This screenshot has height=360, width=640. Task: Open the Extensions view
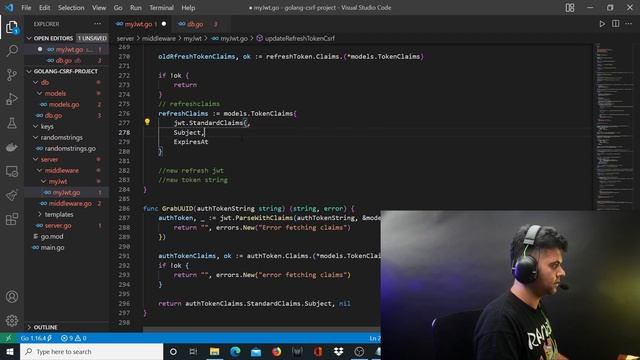click(12, 219)
